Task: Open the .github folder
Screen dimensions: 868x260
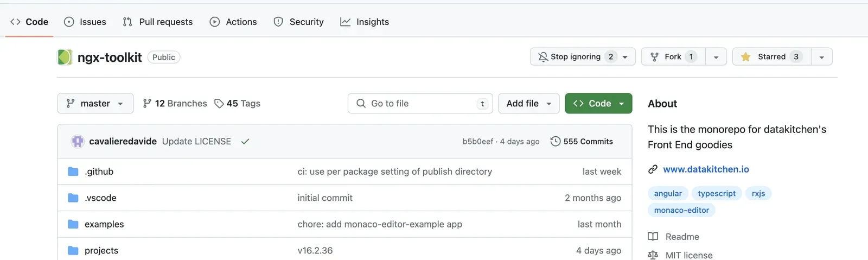Action: (99, 172)
